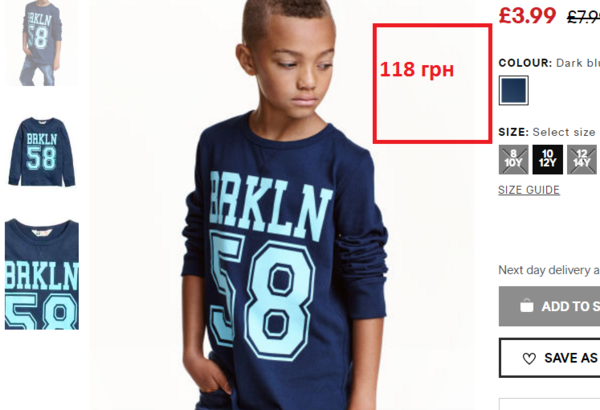The image size is (600, 410).
Task: Choose the 10-12Y size option
Action: click(x=548, y=159)
